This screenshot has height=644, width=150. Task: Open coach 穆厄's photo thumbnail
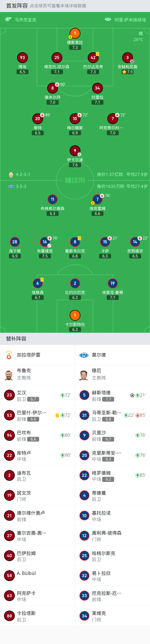(84, 375)
